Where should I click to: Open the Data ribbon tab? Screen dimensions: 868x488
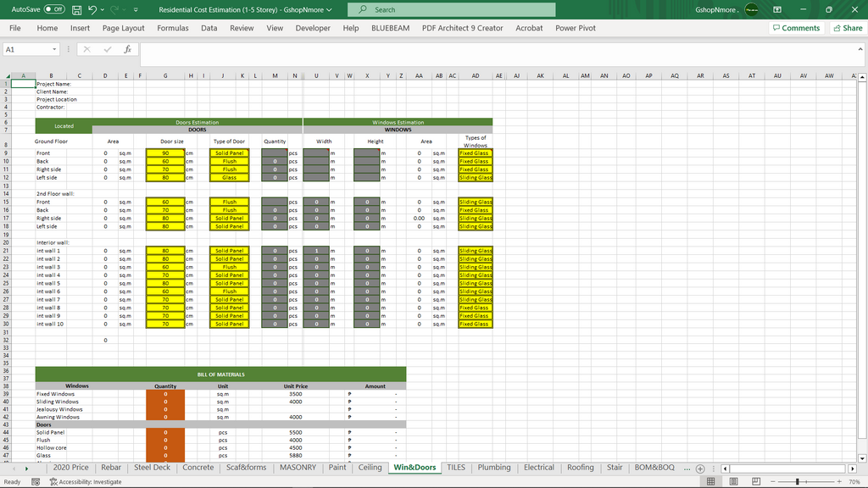click(209, 28)
